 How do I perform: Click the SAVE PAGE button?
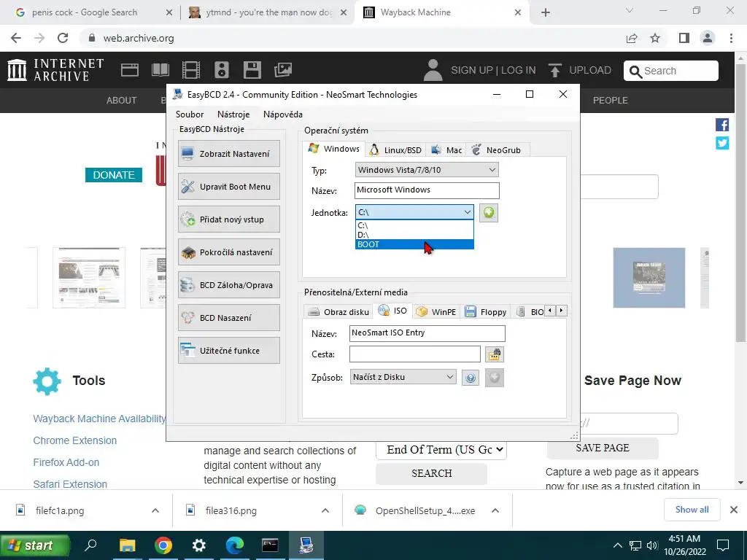tap(603, 448)
